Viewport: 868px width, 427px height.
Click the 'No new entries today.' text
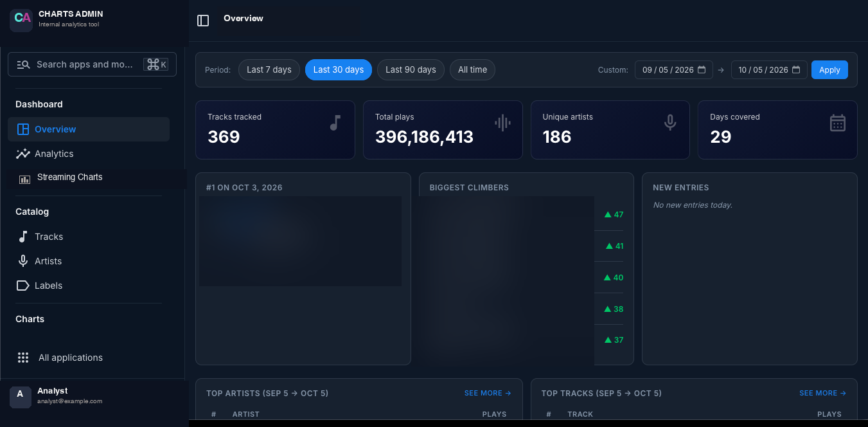[693, 205]
